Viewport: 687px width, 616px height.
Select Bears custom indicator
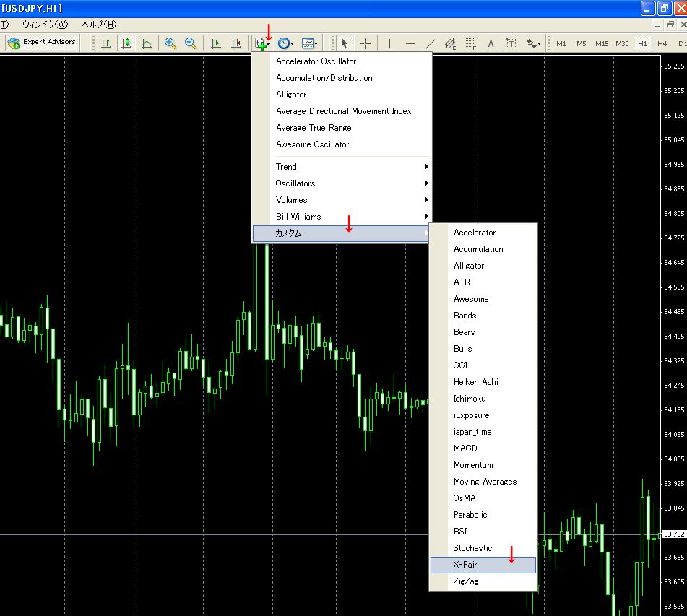pos(483,332)
